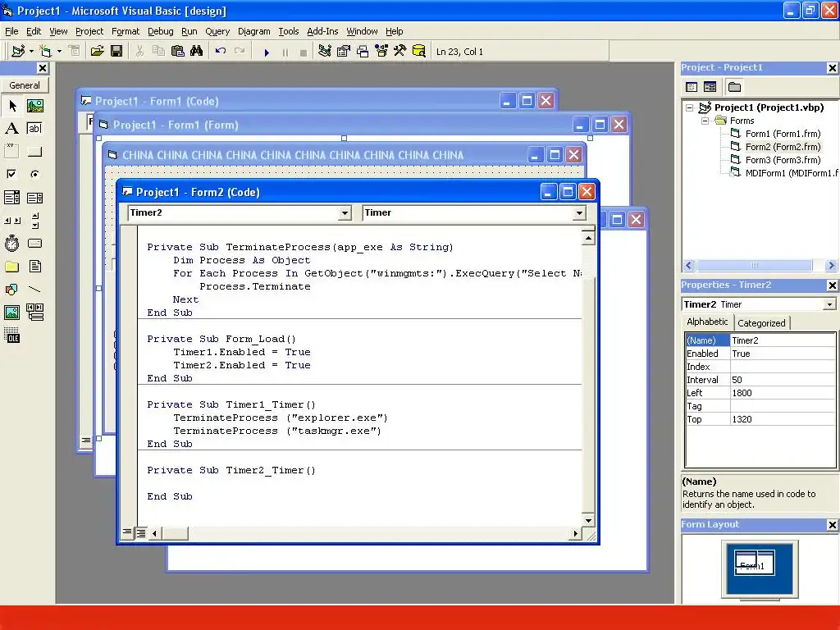
Task: Click the Save Project toolbar icon
Action: (x=116, y=52)
